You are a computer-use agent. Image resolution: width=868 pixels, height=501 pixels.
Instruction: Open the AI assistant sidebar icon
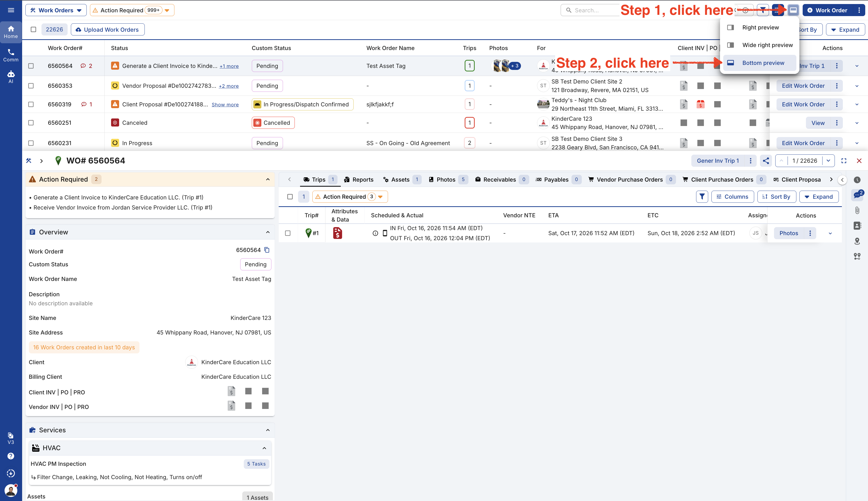pyautogui.click(x=11, y=77)
